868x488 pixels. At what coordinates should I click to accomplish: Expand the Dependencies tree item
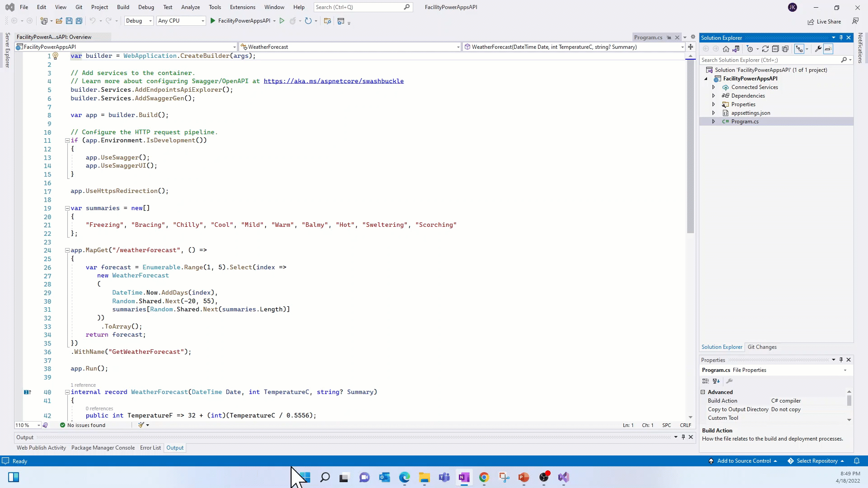click(x=713, y=95)
